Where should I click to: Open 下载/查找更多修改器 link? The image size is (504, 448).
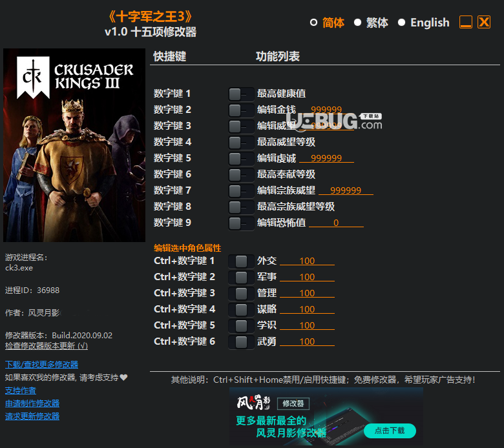(x=41, y=365)
